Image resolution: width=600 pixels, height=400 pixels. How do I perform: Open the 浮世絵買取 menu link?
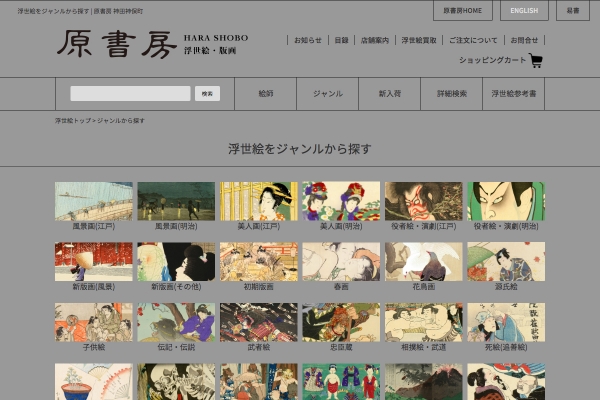pyautogui.click(x=419, y=40)
